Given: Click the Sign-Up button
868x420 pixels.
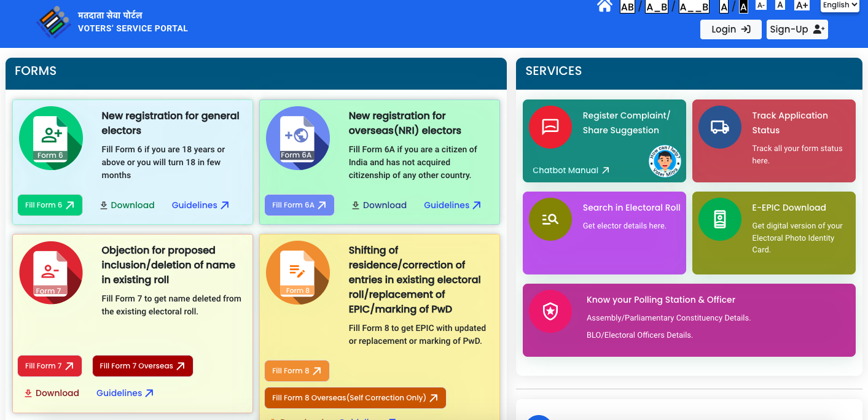Looking at the screenshot, I should (x=797, y=29).
